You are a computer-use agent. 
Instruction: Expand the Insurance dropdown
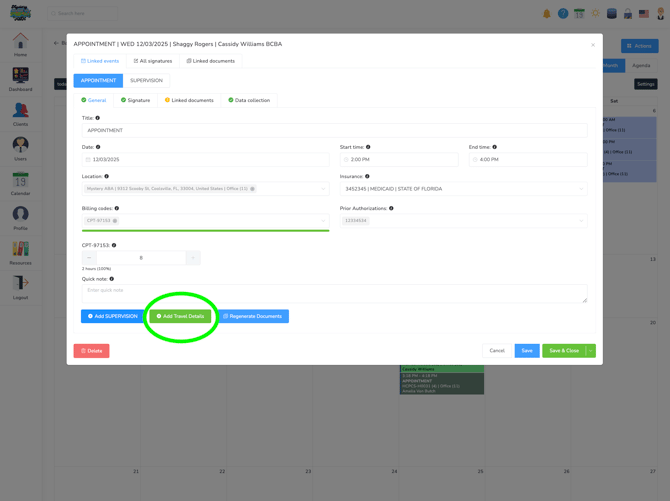581,189
